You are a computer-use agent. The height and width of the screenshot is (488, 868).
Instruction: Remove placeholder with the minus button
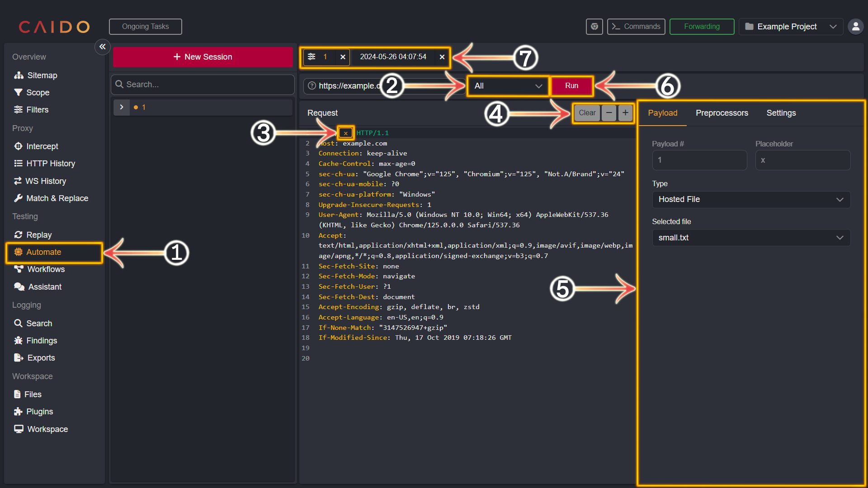tap(609, 113)
